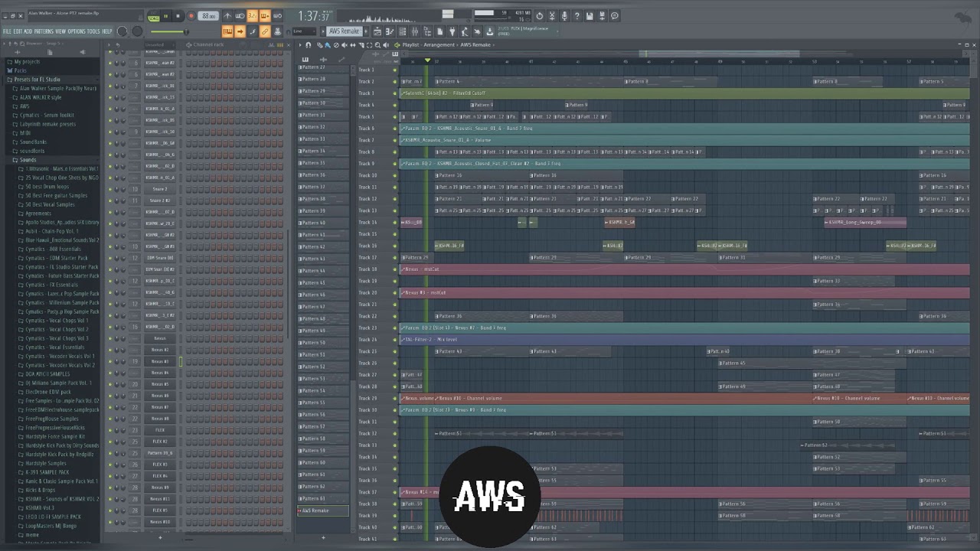The height and width of the screenshot is (551, 980).
Task: Expand the Packs browser folder
Action: 20,70
